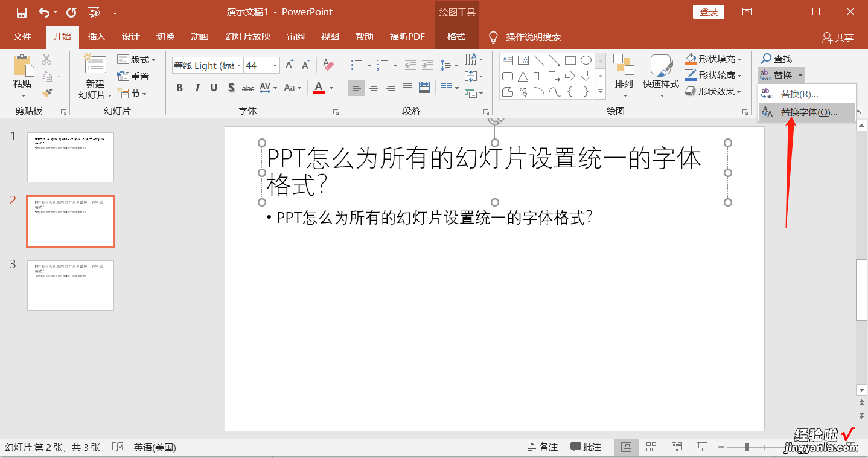Screen dimensions: 868x458
Task: Open Shape Fill (形状填充) dropdown
Action: (x=713, y=59)
